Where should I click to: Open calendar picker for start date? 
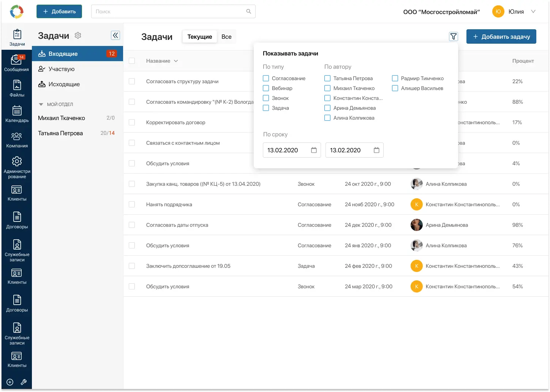314,150
